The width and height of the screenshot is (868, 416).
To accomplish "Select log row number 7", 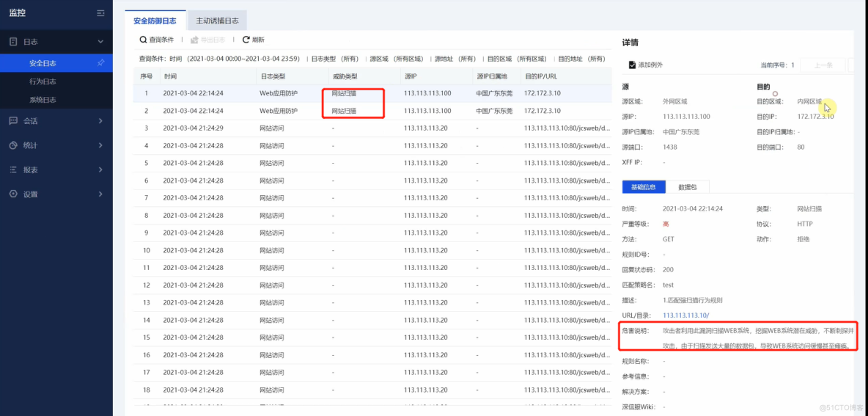I will pyautogui.click(x=372, y=198).
